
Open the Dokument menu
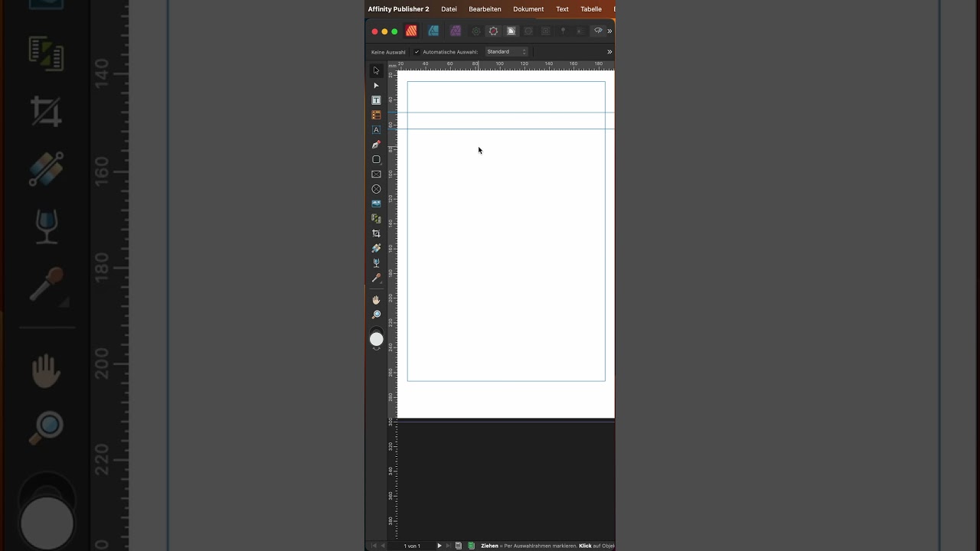[528, 9]
